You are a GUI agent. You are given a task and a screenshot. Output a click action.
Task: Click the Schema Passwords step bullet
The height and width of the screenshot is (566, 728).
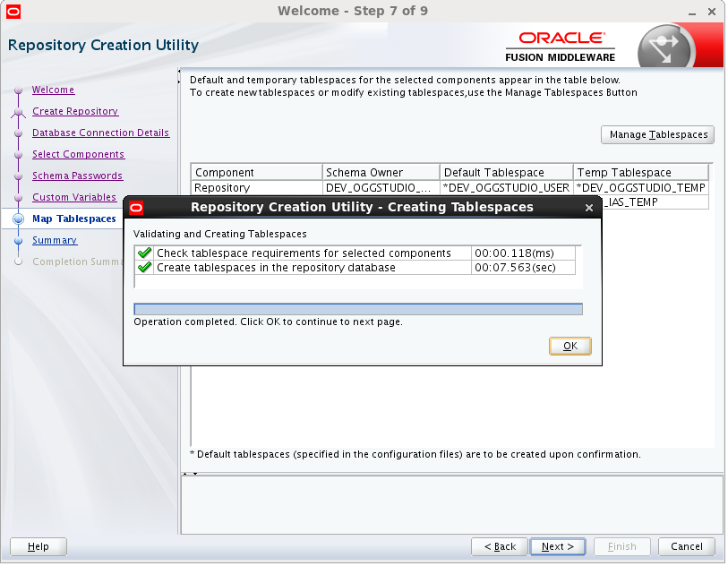click(18, 176)
